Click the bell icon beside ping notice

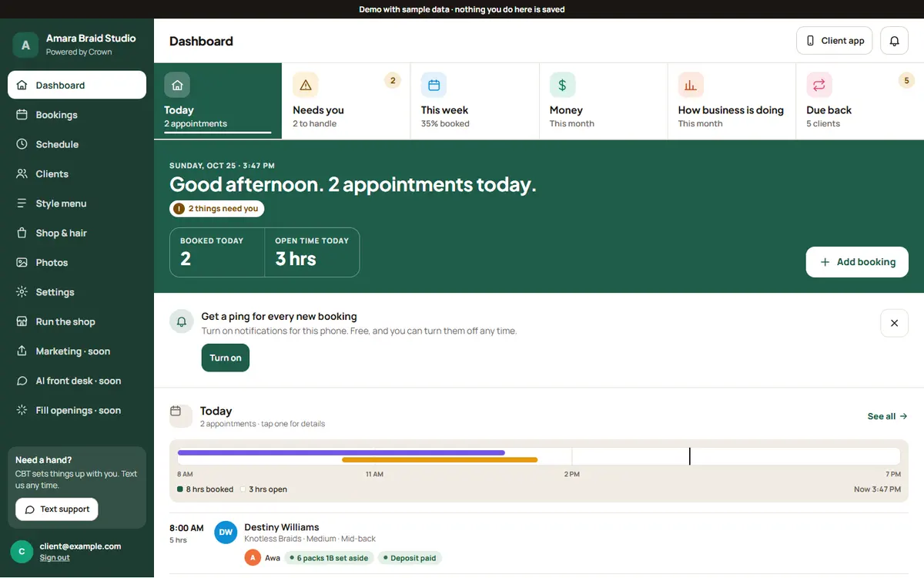pyautogui.click(x=181, y=321)
